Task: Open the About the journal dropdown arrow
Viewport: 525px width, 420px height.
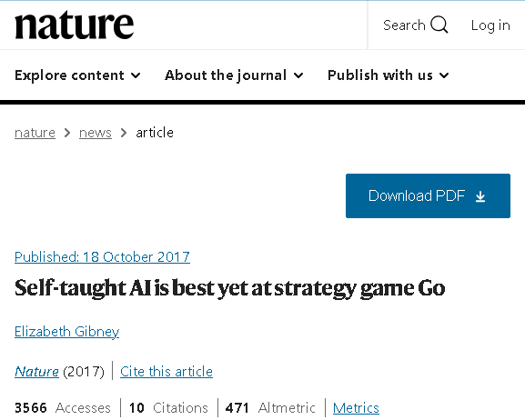Action: pos(298,75)
